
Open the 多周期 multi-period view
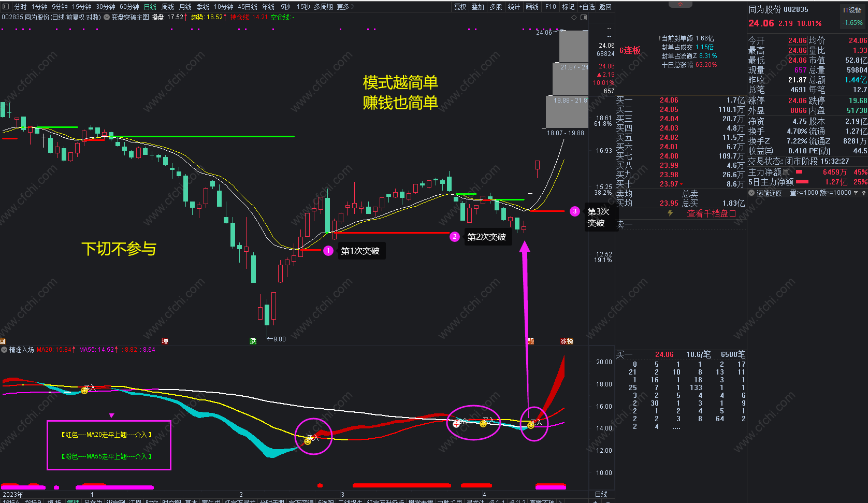(x=323, y=7)
